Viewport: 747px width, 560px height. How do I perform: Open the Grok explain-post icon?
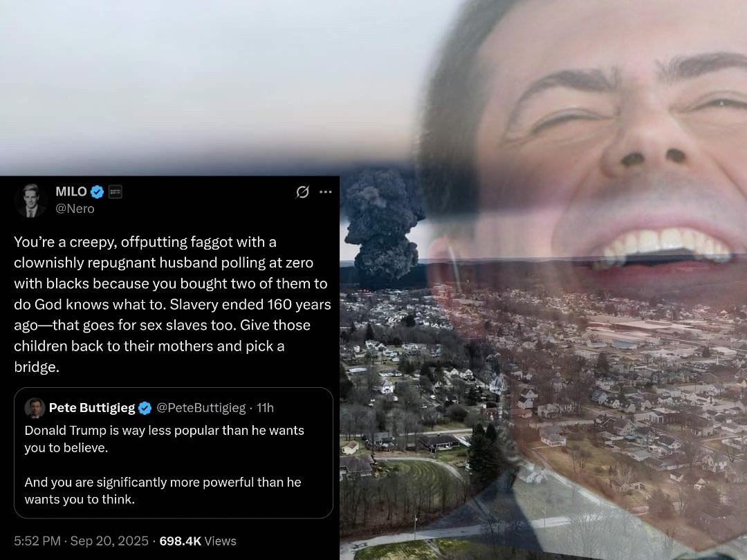[x=302, y=192]
